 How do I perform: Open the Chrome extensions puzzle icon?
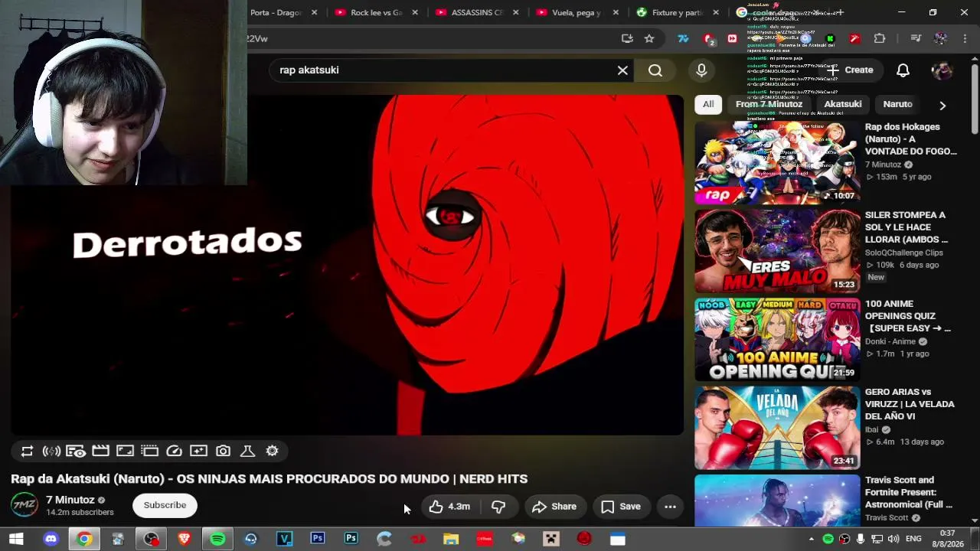pyautogui.click(x=880, y=39)
